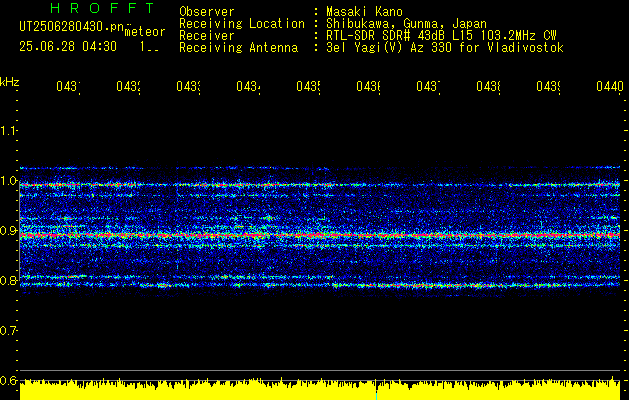The image size is (629, 400).
Task: Select '3el Yagi(V) Az 330 for Vladivostok' text
Action: (445, 48)
